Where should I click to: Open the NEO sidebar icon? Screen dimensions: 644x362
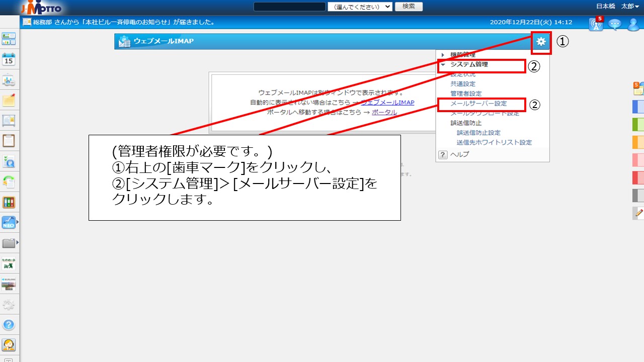(9, 222)
